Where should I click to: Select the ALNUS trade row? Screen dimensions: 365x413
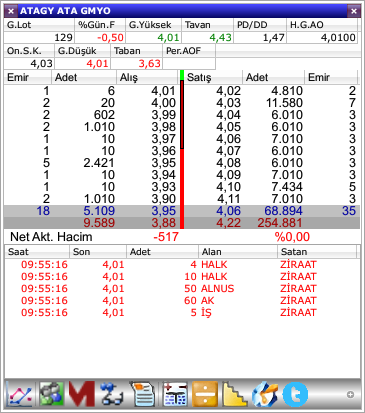(x=182, y=288)
